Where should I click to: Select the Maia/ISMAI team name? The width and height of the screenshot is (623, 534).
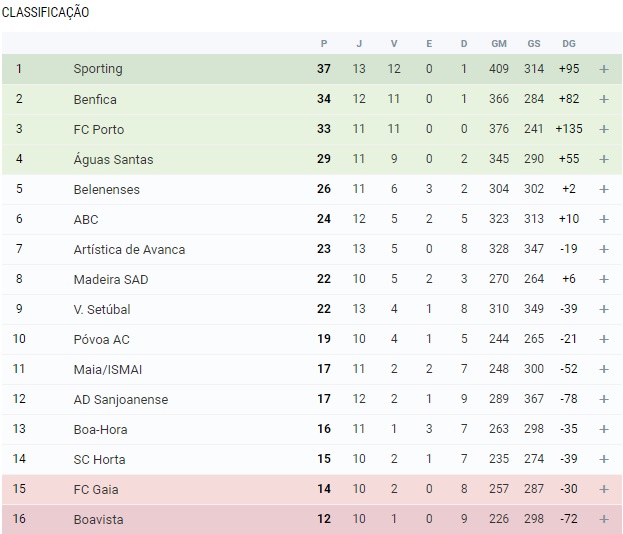click(x=107, y=369)
